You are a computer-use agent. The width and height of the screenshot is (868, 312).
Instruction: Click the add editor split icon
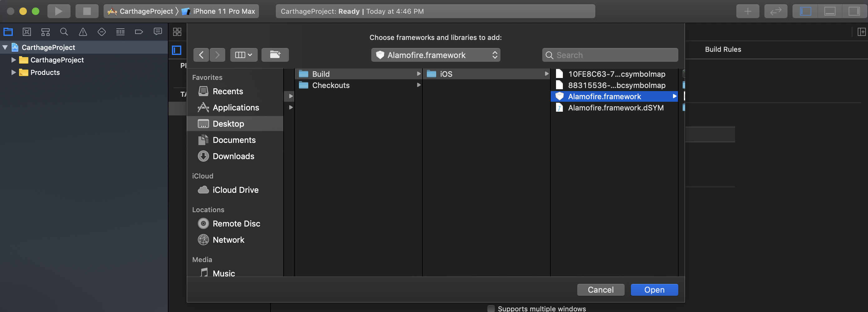tap(861, 32)
